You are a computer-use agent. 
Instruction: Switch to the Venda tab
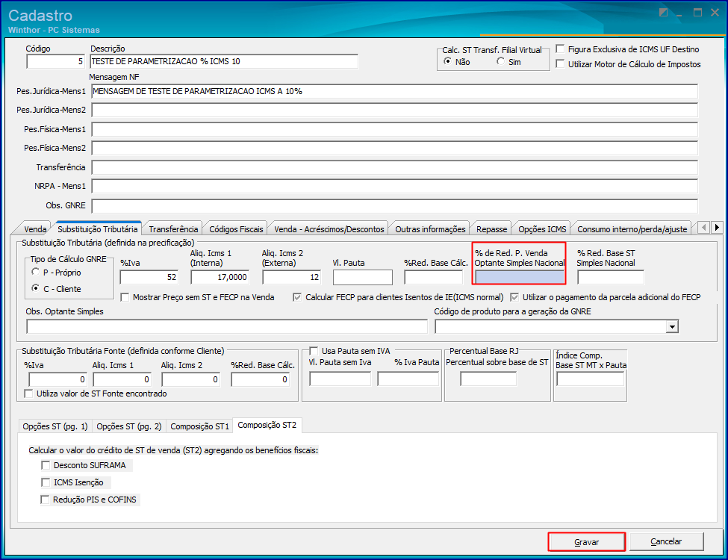point(35,229)
